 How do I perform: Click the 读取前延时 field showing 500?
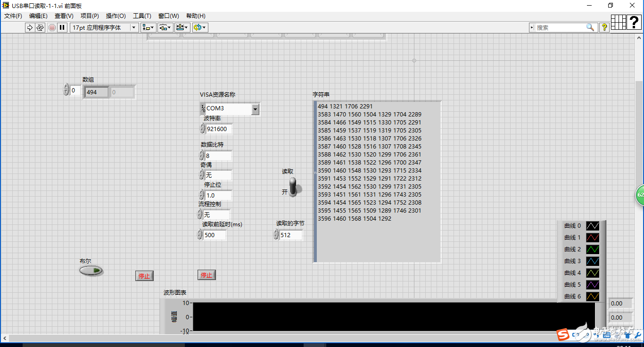(x=215, y=235)
